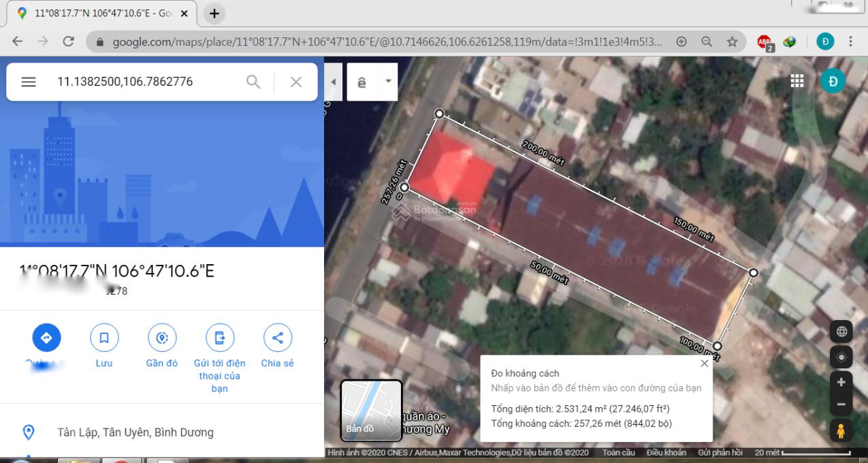Click Gửi tới điện thoại icon
The image size is (868, 463).
coord(220,338)
